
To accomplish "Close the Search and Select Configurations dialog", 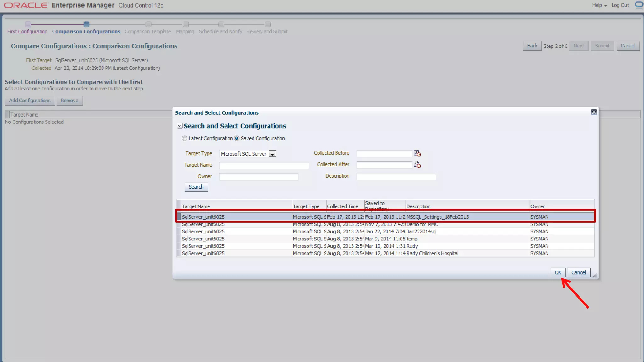I will tap(594, 112).
